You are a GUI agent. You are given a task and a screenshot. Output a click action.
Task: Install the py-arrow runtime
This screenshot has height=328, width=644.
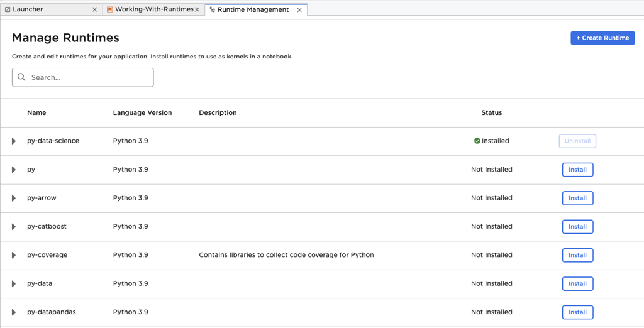(x=577, y=198)
